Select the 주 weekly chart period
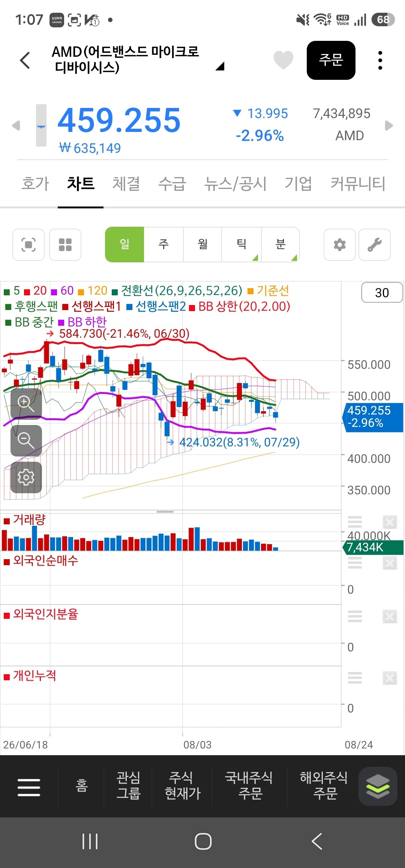405x868 pixels. pyautogui.click(x=163, y=244)
